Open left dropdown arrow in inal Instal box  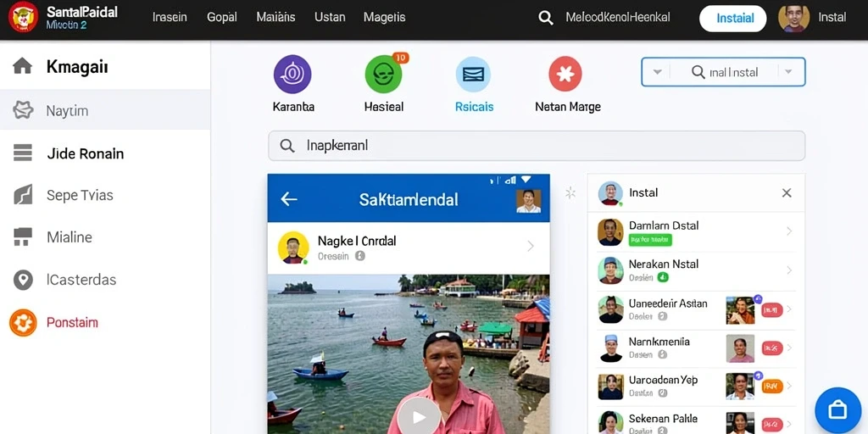[657, 72]
